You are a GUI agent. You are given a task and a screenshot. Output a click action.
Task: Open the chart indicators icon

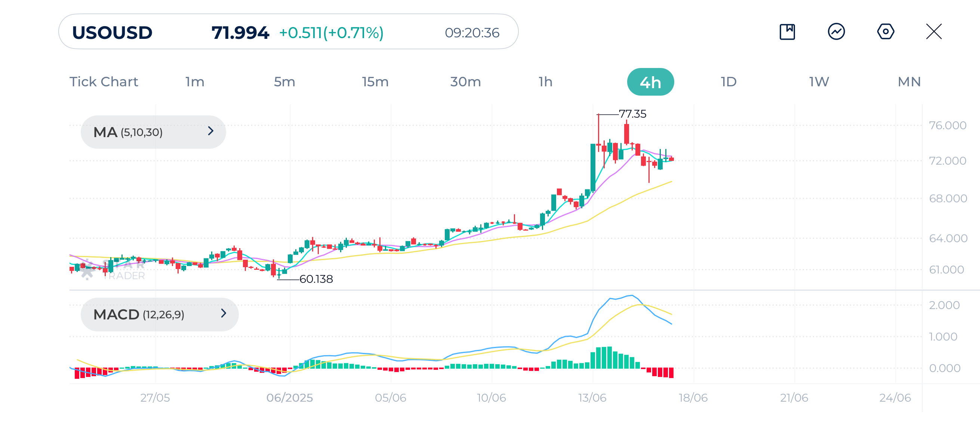click(x=836, y=31)
